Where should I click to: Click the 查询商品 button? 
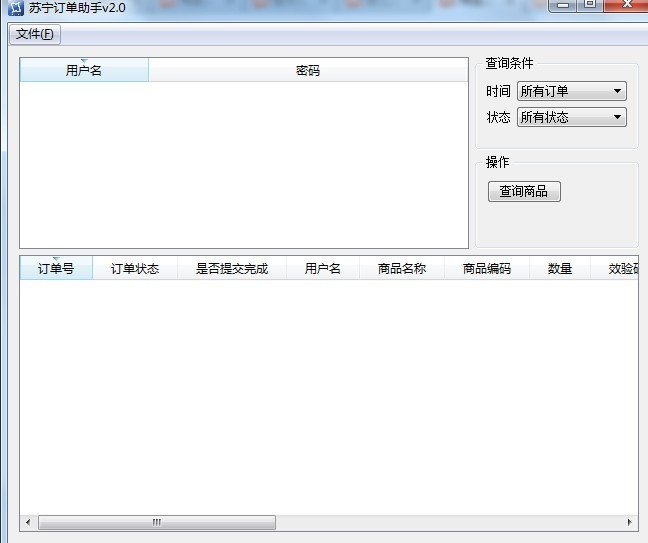click(524, 191)
